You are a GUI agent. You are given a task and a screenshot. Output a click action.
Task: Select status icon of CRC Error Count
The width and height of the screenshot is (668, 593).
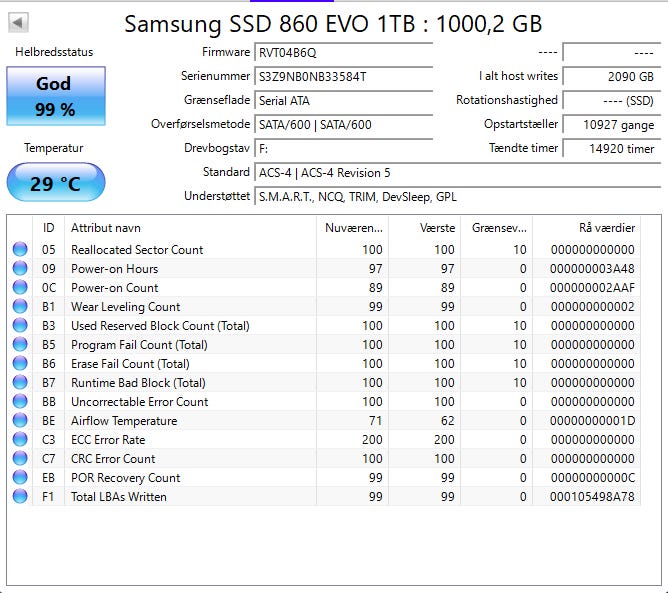pos(20,458)
